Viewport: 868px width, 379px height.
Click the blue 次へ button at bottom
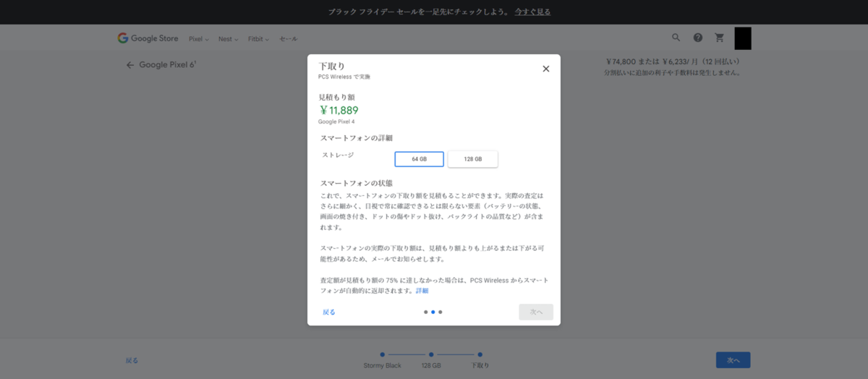[x=733, y=360]
